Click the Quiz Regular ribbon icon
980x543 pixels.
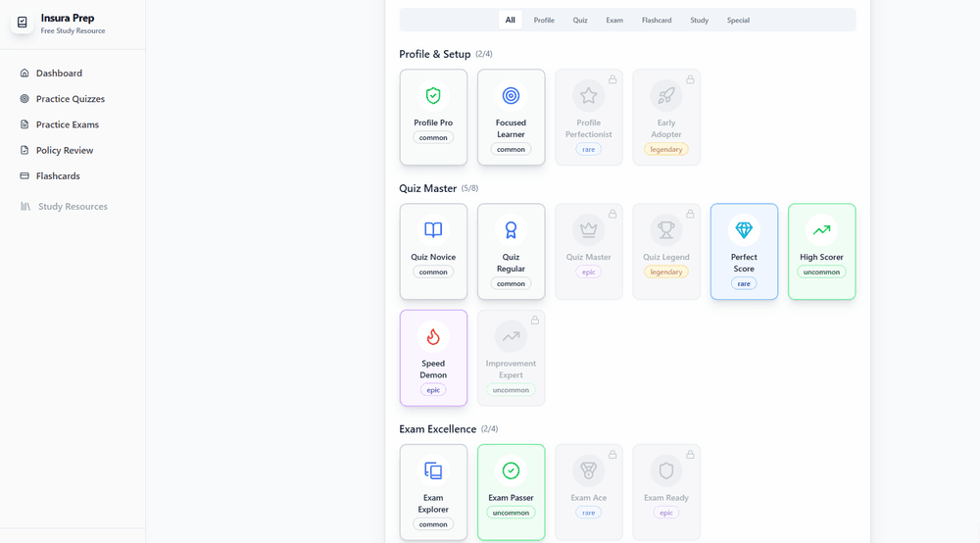point(511,229)
